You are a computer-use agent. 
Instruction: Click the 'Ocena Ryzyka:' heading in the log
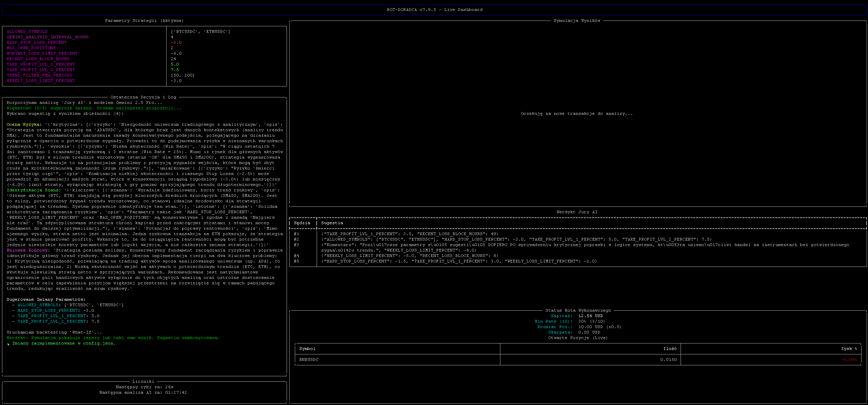tap(24, 124)
